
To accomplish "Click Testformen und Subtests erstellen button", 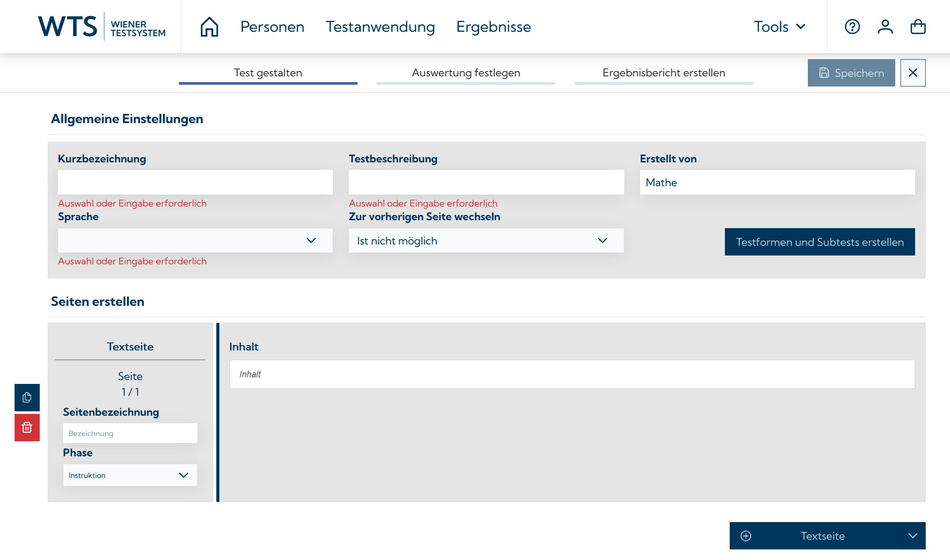I will [819, 242].
